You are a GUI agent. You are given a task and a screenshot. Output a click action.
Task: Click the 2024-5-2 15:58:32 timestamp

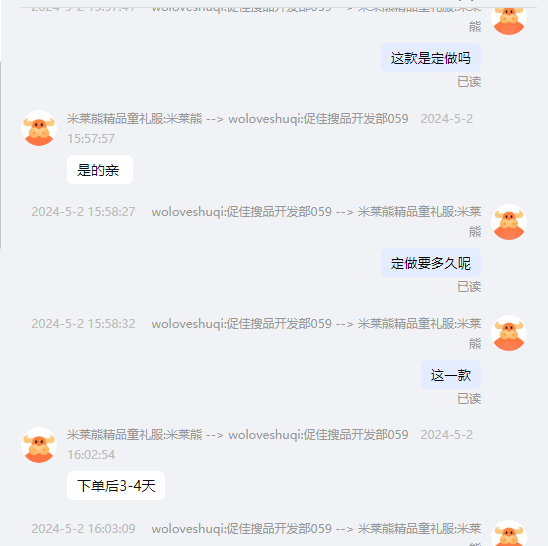coord(83,323)
